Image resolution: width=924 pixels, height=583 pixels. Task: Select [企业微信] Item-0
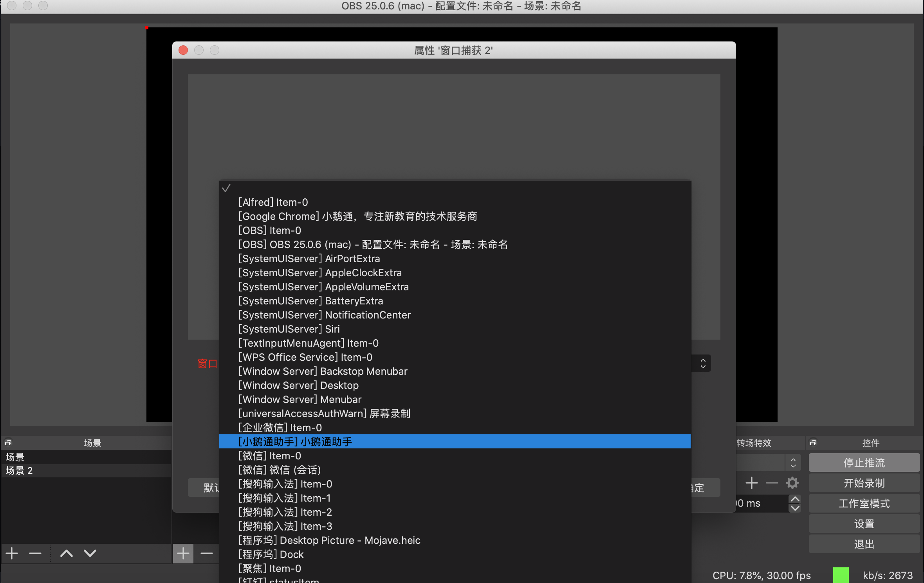[455, 428]
